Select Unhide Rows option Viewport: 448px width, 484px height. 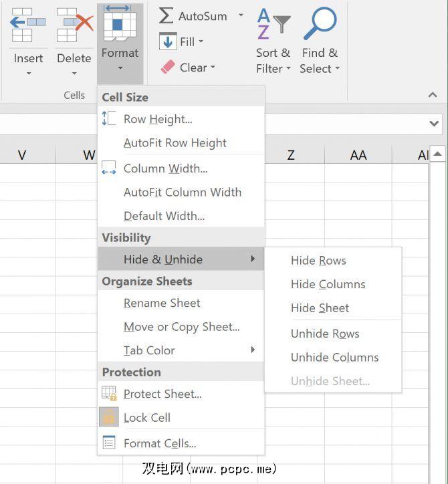[x=325, y=334]
